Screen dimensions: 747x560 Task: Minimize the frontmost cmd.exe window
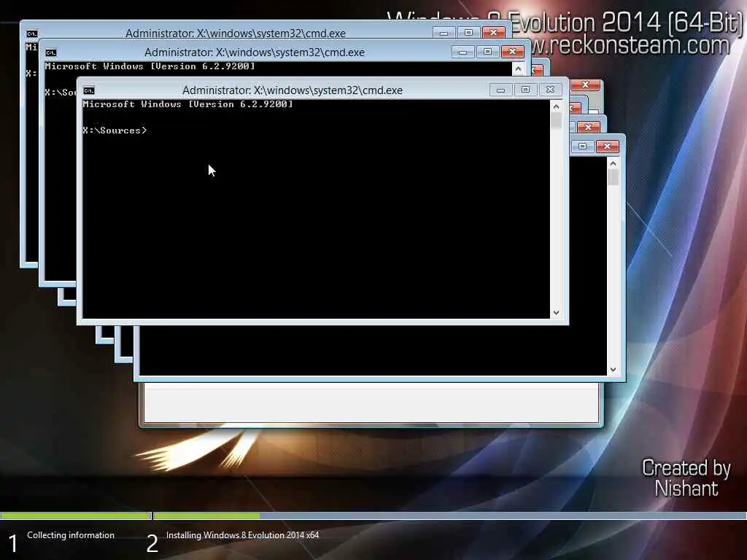coord(500,90)
